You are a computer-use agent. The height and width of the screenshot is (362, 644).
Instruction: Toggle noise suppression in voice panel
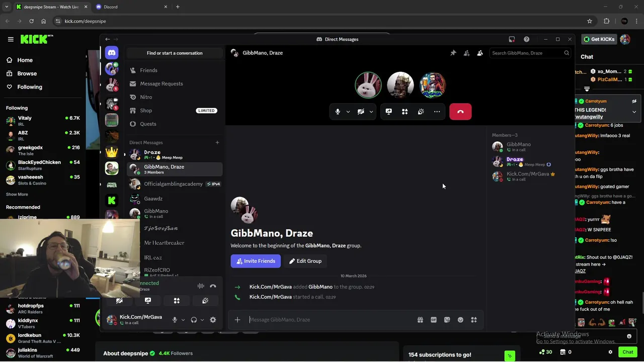tap(201, 286)
